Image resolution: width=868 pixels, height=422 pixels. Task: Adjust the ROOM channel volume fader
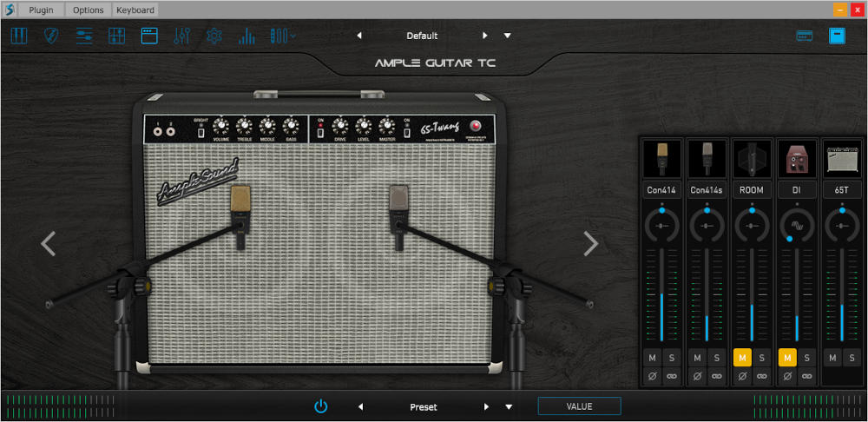point(752,295)
